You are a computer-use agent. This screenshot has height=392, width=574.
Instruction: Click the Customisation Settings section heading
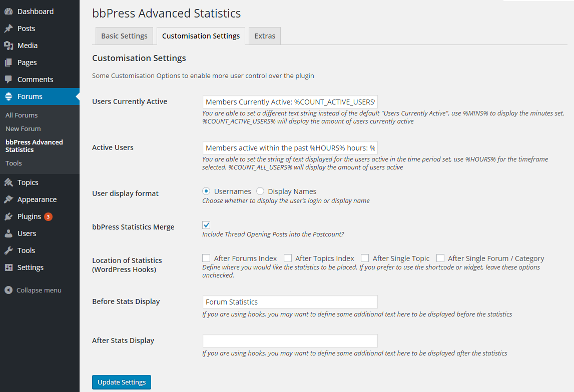point(139,58)
